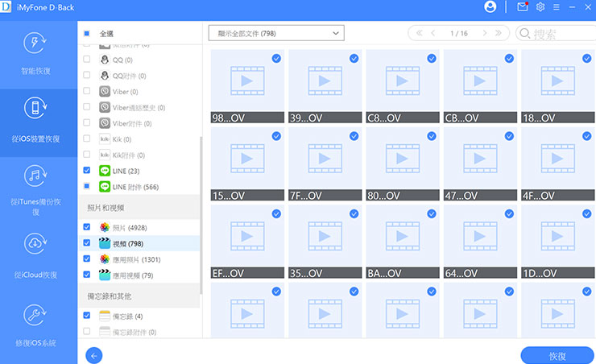Image resolution: width=596 pixels, height=364 pixels.
Task: Click the category list scrollbar
Action: (x=201, y=215)
